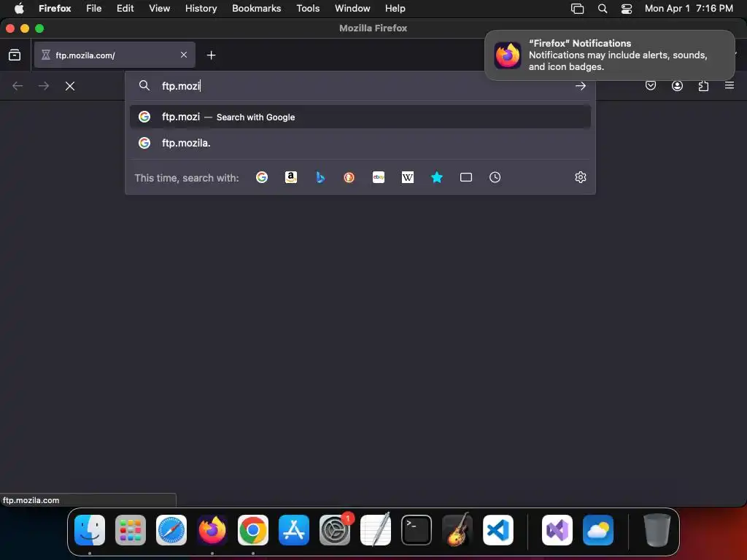
Task: Open System Settings from the Dock
Action: click(335, 530)
